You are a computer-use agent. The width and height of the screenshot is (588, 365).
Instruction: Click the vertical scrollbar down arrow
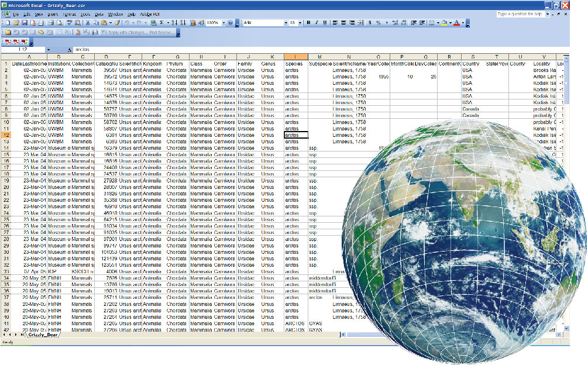tap(566, 328)
